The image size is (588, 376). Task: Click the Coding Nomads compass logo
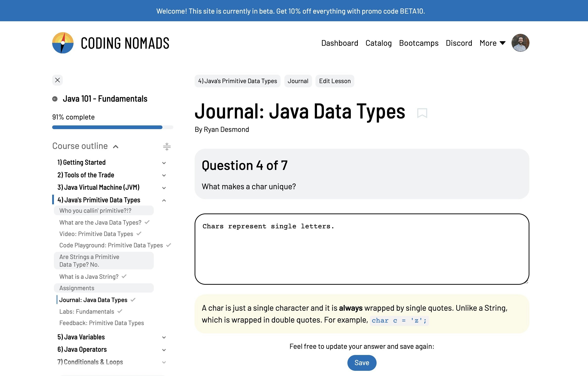(63, 43)
